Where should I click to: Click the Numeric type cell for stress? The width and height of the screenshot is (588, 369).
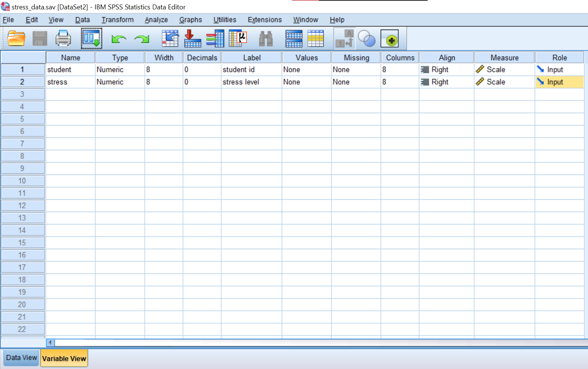point(120,82)
